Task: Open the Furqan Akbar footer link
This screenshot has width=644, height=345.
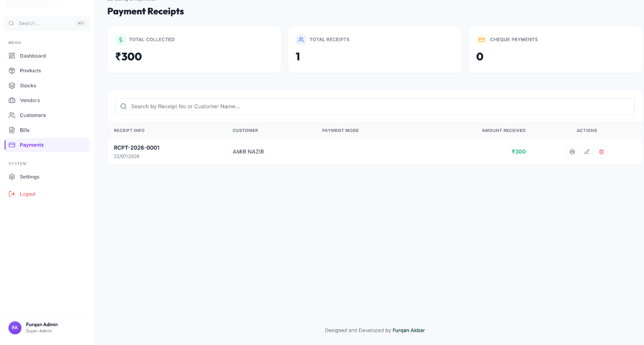Action: (x=409, y=330)
